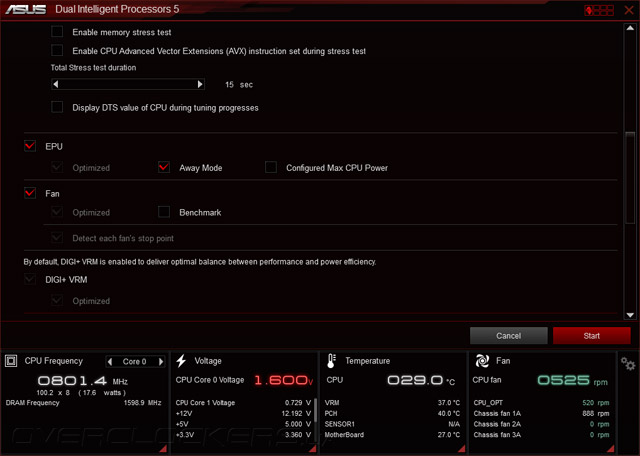This screenshot has height=456, width=640.
Task: Enable CPU AVX instruction set checkbox
Action: 57,51
